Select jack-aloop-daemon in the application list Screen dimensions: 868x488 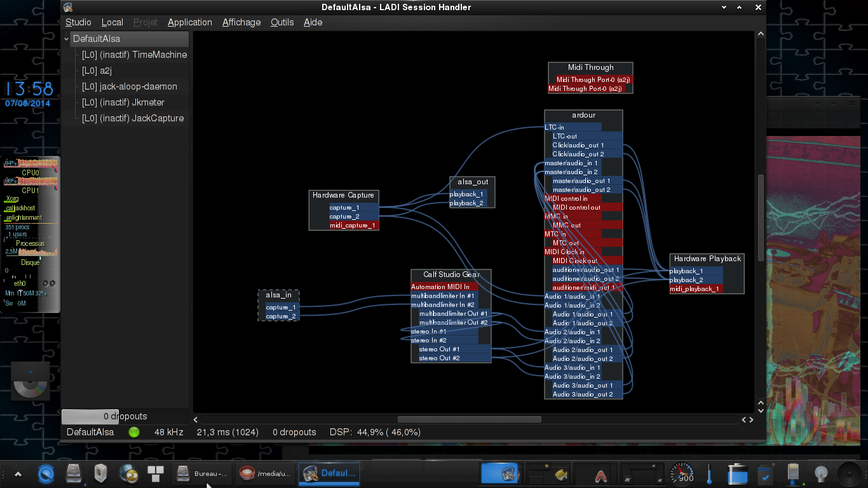129,86
